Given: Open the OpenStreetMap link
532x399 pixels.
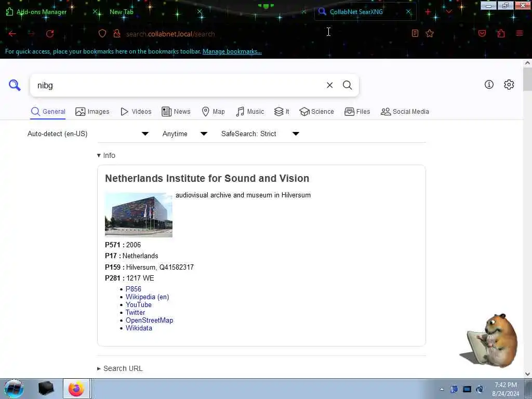Looking at the screenshot, I should [x=149, y=320].
